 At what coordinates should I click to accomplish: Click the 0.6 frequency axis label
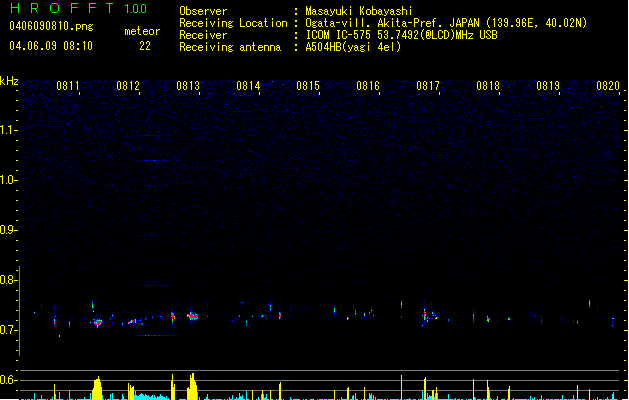point(8,380)
